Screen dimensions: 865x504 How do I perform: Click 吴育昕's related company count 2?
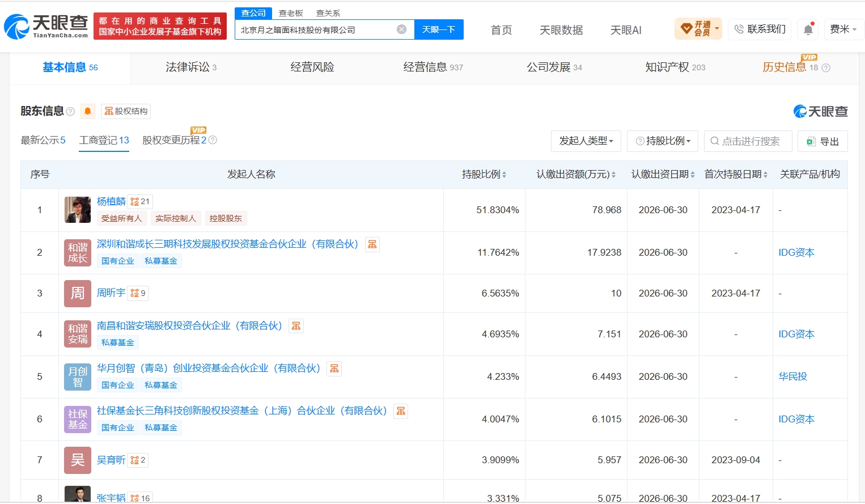(x=138, y=460)
